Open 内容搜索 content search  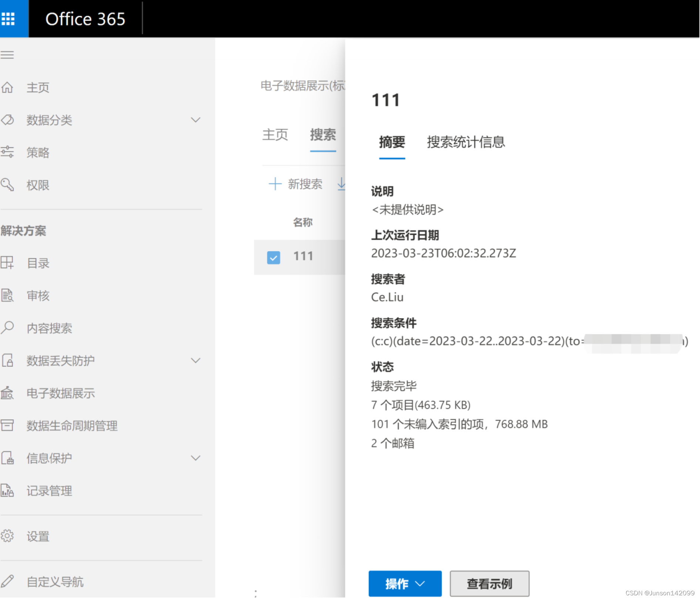(49, 328)
